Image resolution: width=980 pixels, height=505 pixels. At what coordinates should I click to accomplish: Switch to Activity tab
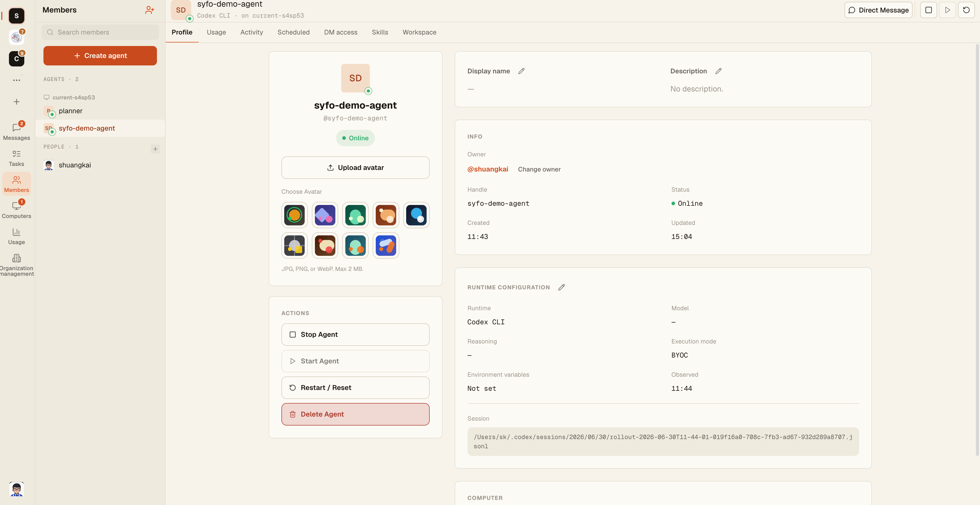point(252,32)
